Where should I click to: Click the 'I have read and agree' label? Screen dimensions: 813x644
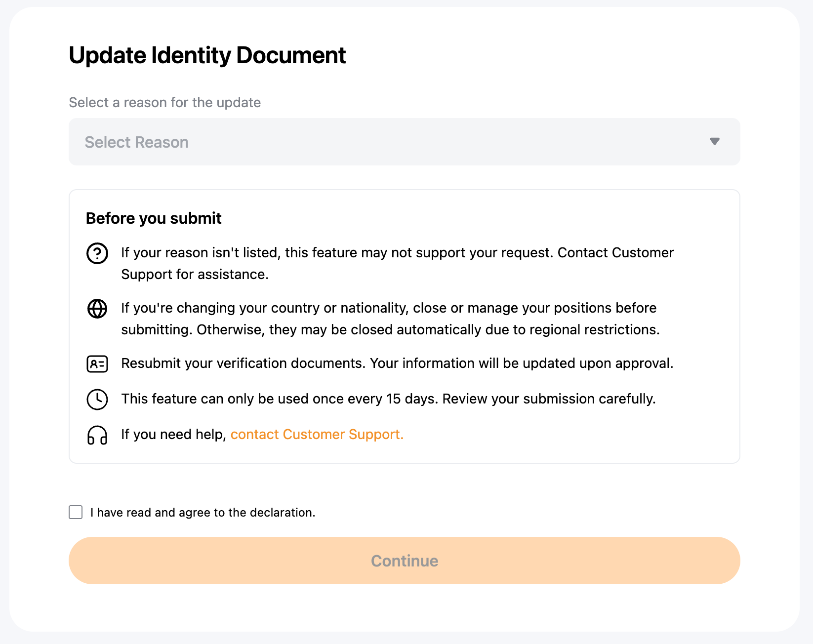click(203, 513)
